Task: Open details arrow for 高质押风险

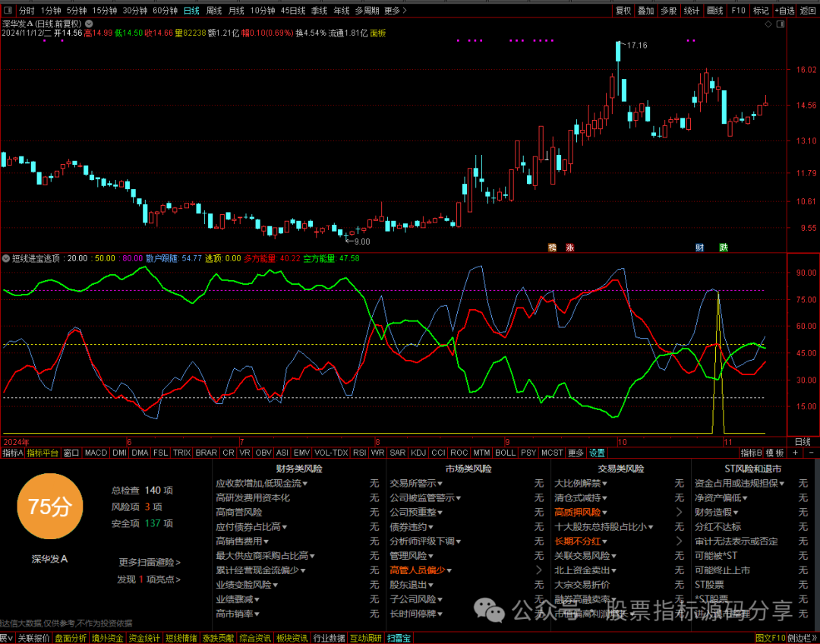Action: [x=680, y=512]
